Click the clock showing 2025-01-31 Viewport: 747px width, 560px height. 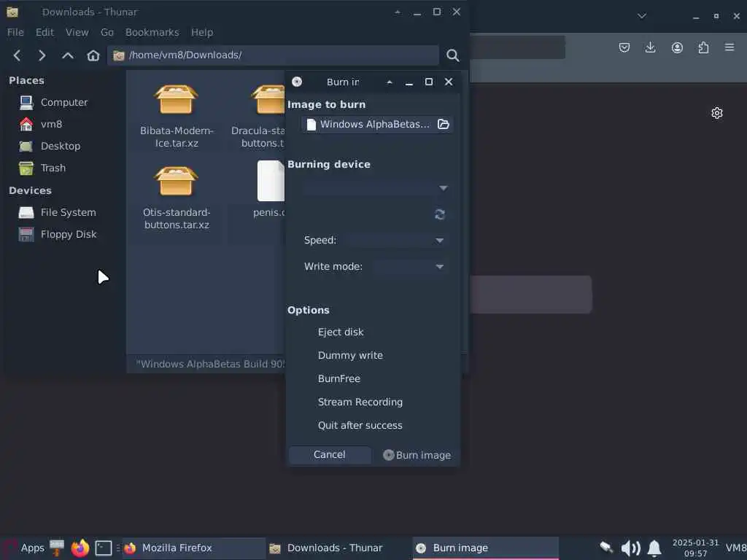click(x=695, y=548)
